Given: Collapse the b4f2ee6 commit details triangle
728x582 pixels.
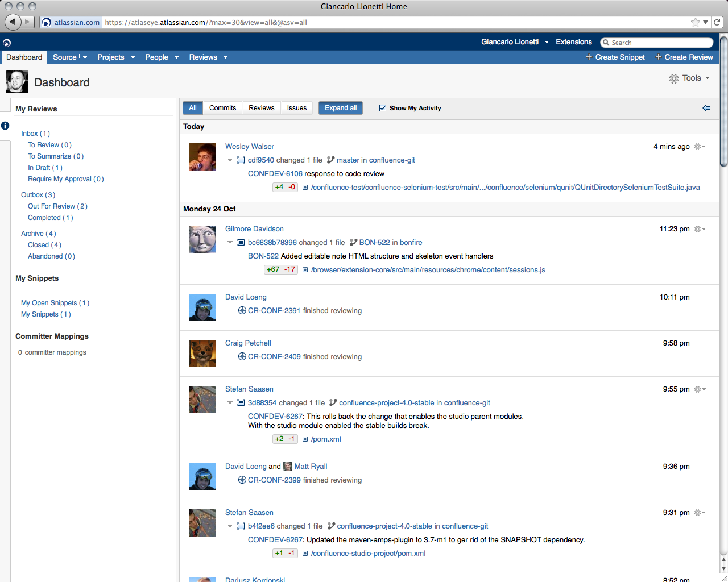Looking at the screenshot, I should (x=230, y=526).
